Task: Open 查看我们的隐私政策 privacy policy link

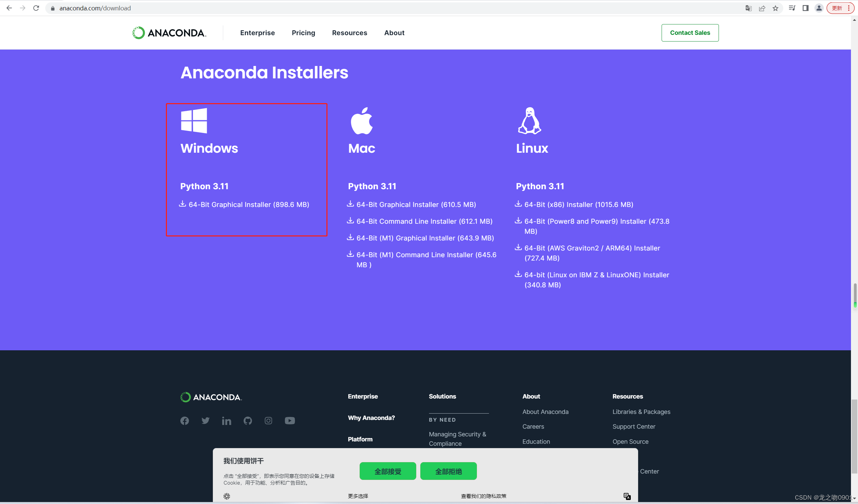Action: (x=484, y=496)
